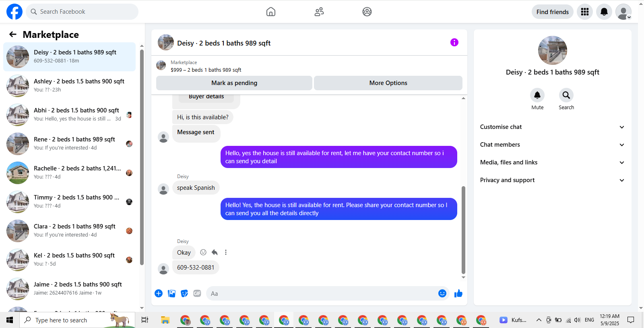Go to Home feed icon
This screenshot has width=644, height=328.
[x=271, y=12]
